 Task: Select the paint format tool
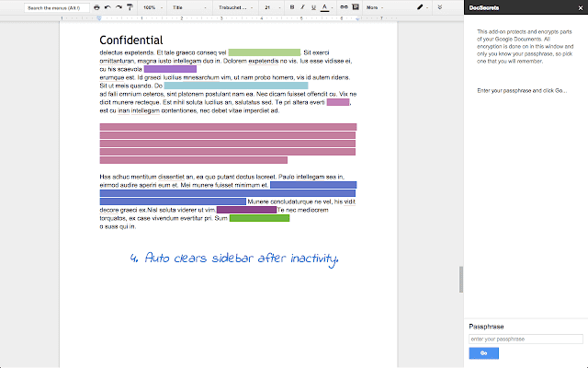click(x=130, y=6)
